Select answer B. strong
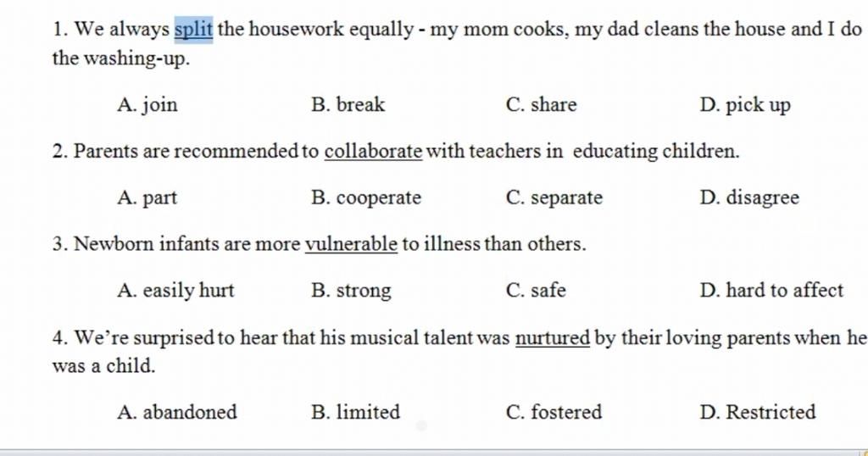 tap(351, 291)
